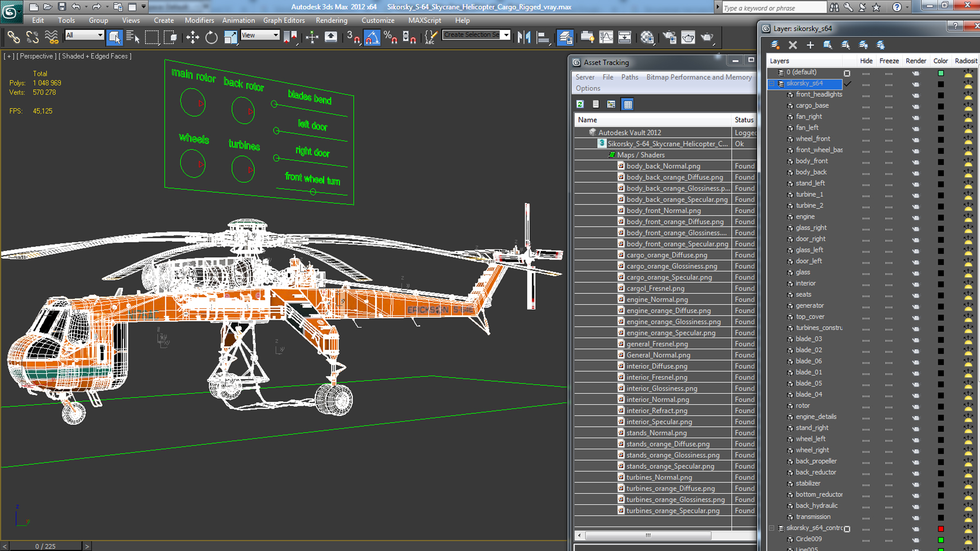This screenshot has width=980, height=551.
Task: Activate the Select and Link tool
Action: (x=13, y=37)
